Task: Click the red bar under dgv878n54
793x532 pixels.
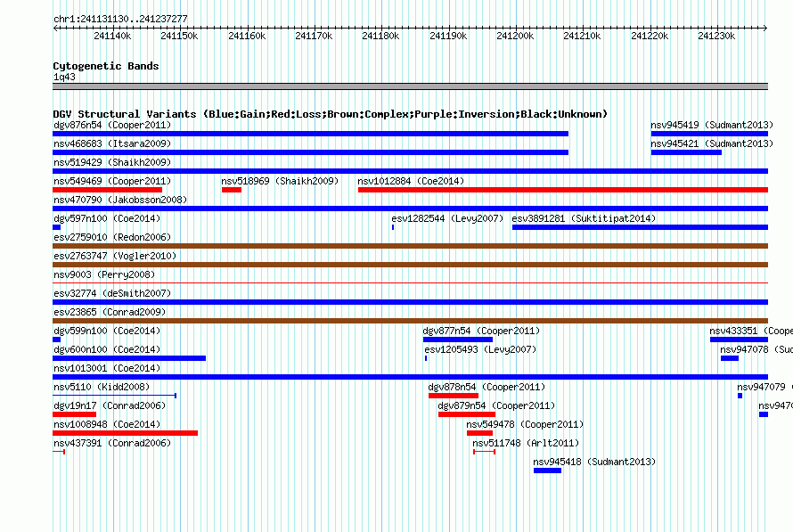Action: click(x=454, y=396)
